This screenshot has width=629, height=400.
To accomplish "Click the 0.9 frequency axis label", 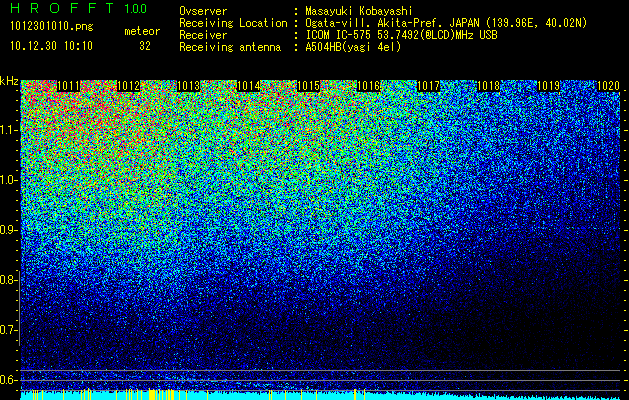I will point(9,230).
